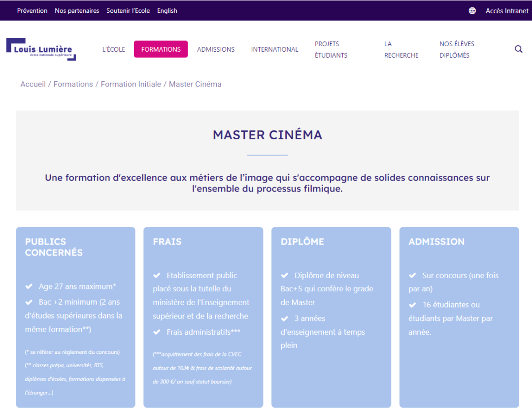The image size is (532, 411).
Task: Click the PUBLICS CONCERNÉS card heading
Action: 54,247
